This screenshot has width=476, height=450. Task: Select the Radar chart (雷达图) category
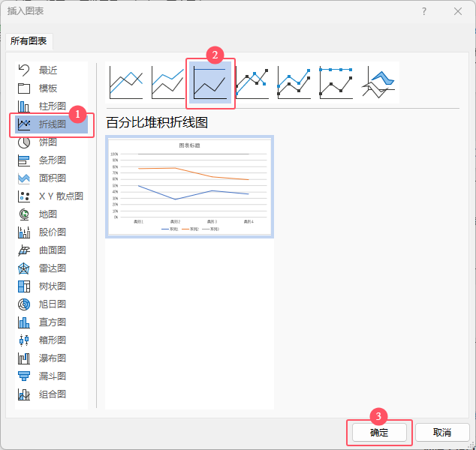tap(51, 268)
